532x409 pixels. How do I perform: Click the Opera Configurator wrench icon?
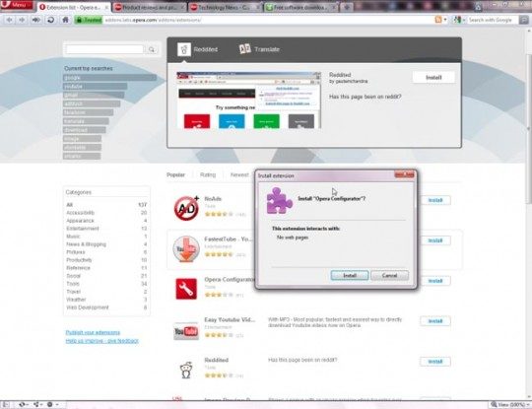point(186,289)
